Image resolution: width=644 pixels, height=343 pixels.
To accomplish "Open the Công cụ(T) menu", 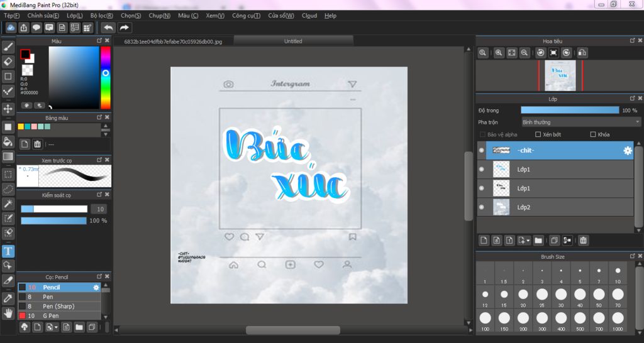I will pos(246,16).
